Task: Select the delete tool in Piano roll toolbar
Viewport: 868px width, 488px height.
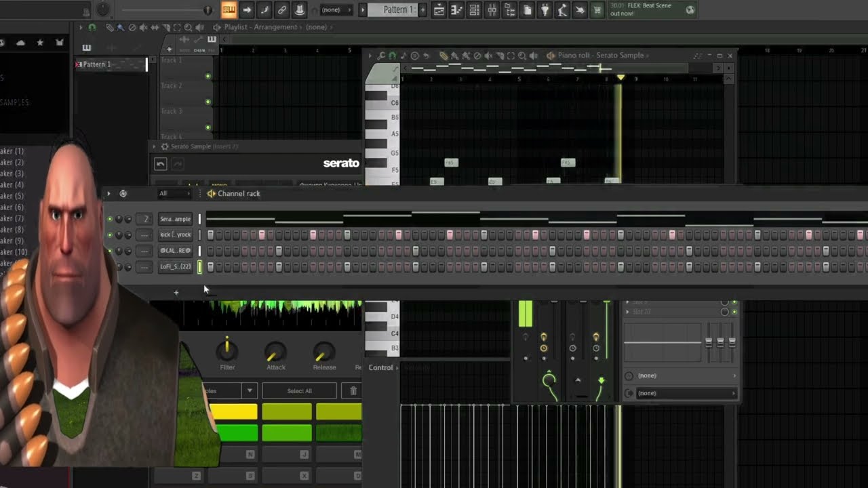Action: pyautogui.click(x=477, y=56)
